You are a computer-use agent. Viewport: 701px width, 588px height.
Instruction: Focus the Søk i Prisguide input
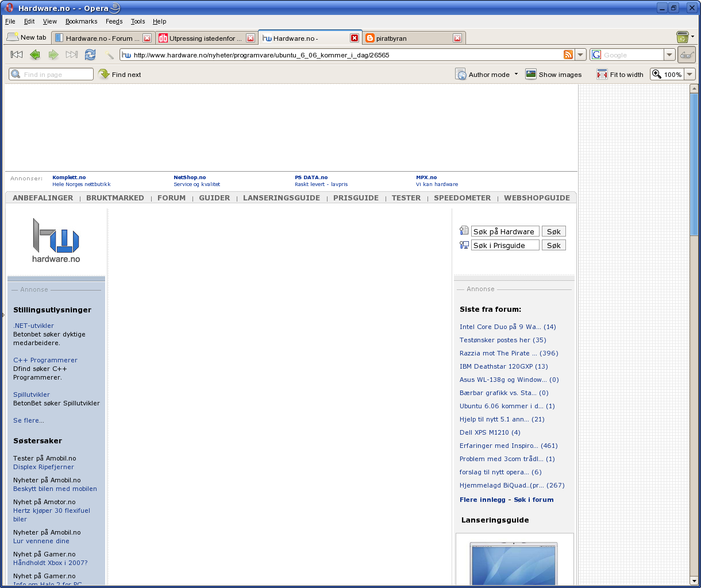click(505, 245)
